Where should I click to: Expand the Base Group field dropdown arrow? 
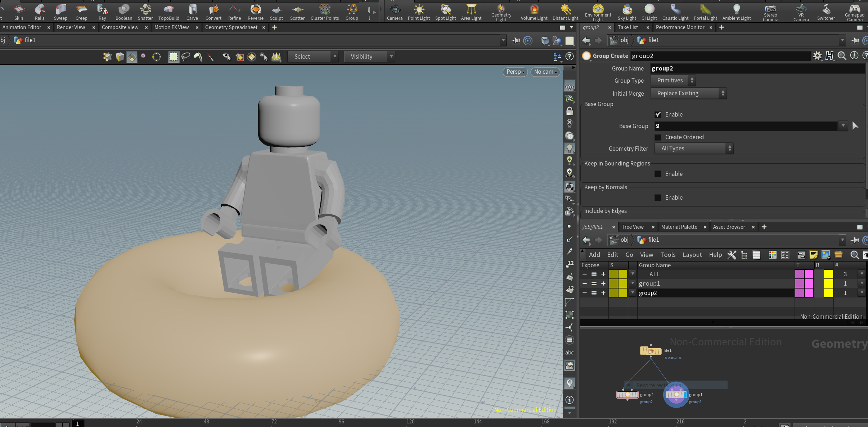pos(843,126)
